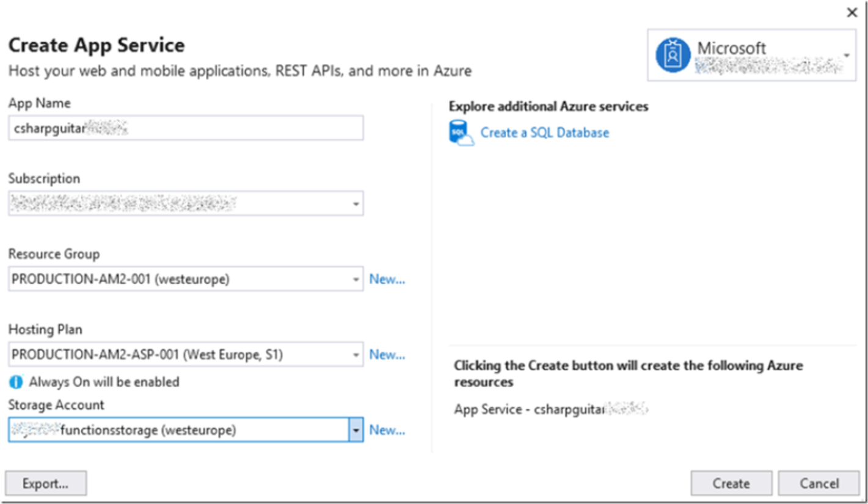Image resolution: width=868 pixels, height=504 pixels.
Task: Click the Create App Service title
Action: [97, 45]
